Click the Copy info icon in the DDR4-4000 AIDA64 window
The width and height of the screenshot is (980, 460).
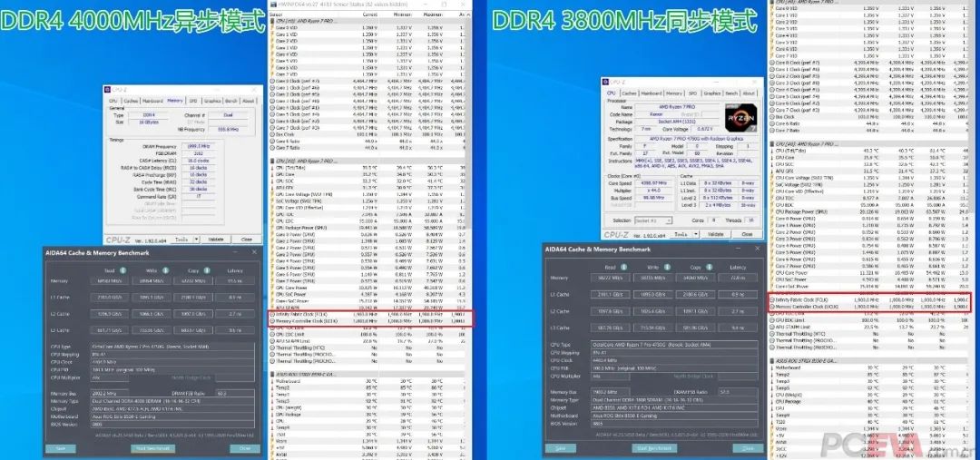(x=206, y=270)
